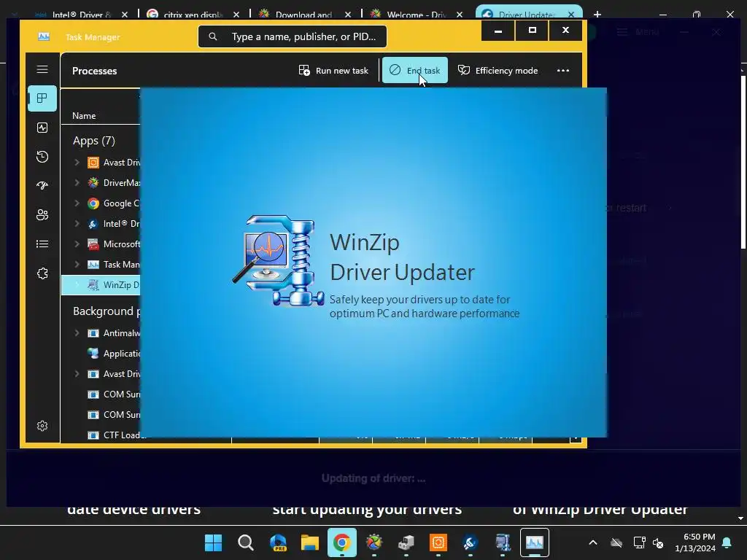Open the muted volume tray icon
Viewport: 747px width, 560px height.
tap(659, 542)
